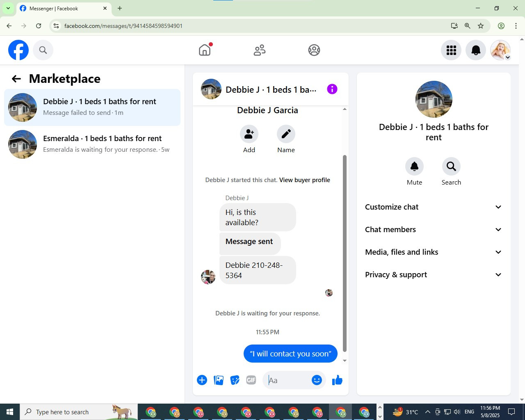This screenshot has height=420, width=525.
Task: Attach a photo or file
Action: coord(219,380)
